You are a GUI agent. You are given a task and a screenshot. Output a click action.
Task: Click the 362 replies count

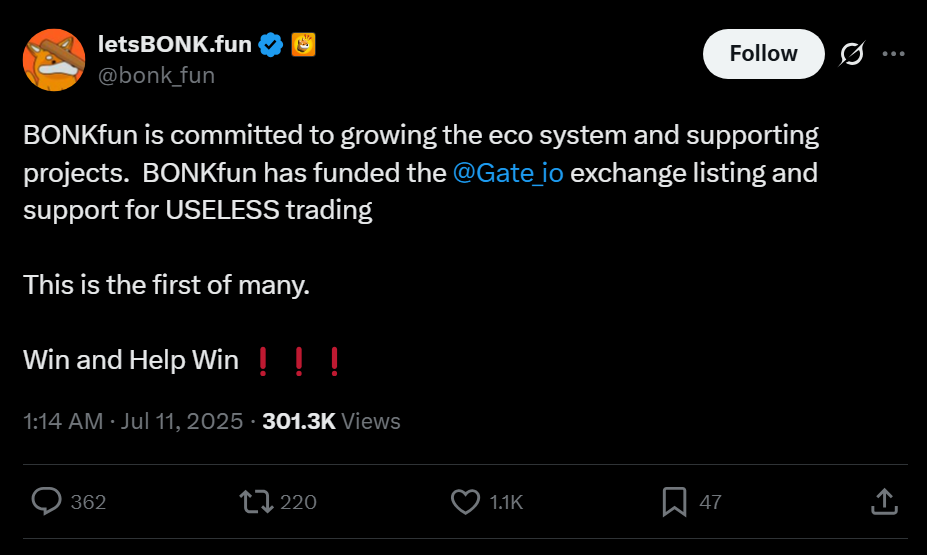point(89,502)
